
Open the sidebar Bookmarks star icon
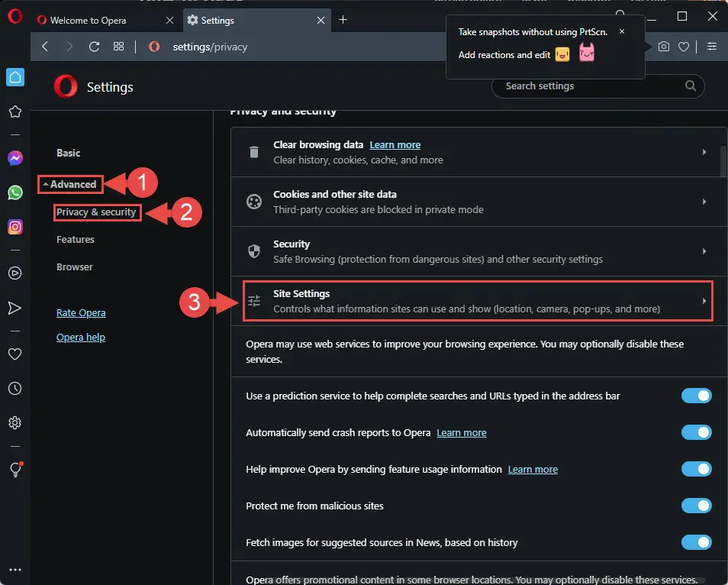pos(15,112)
